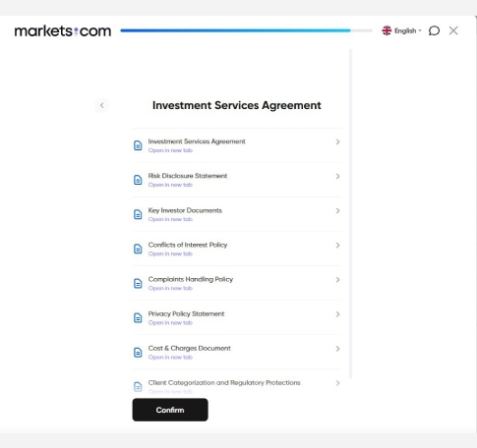477x448 pixels.
Task: Click the documents list vertical scrollbar
Action: 350,213
